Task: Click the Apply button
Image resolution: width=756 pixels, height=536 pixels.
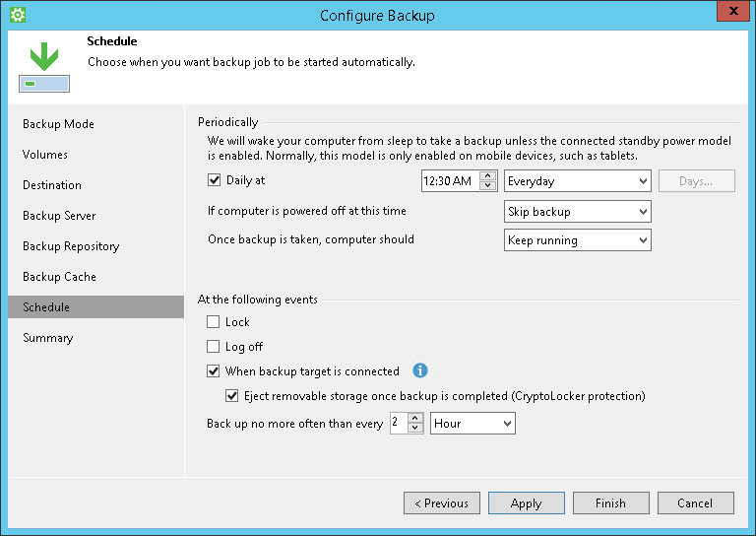Action: tap(526, 503)
